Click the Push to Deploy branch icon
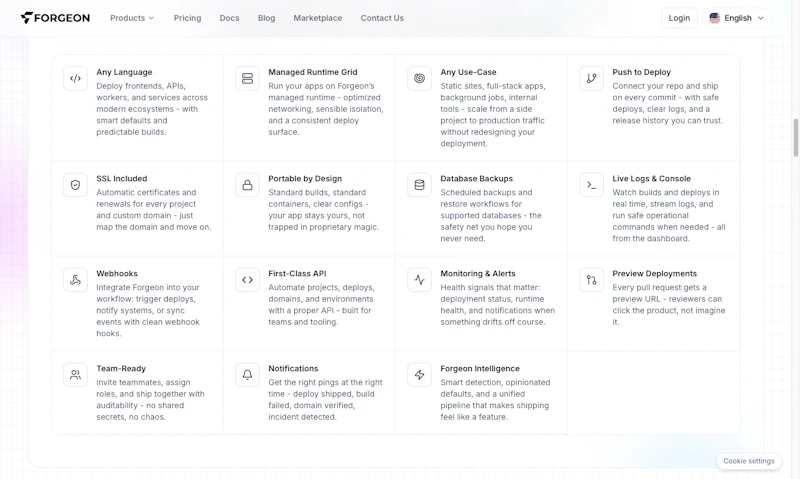 tap(591, 79)
